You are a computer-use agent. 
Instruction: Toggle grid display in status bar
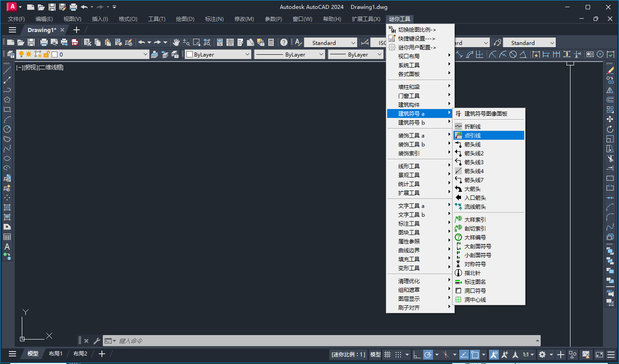click(x=388, y=355)
